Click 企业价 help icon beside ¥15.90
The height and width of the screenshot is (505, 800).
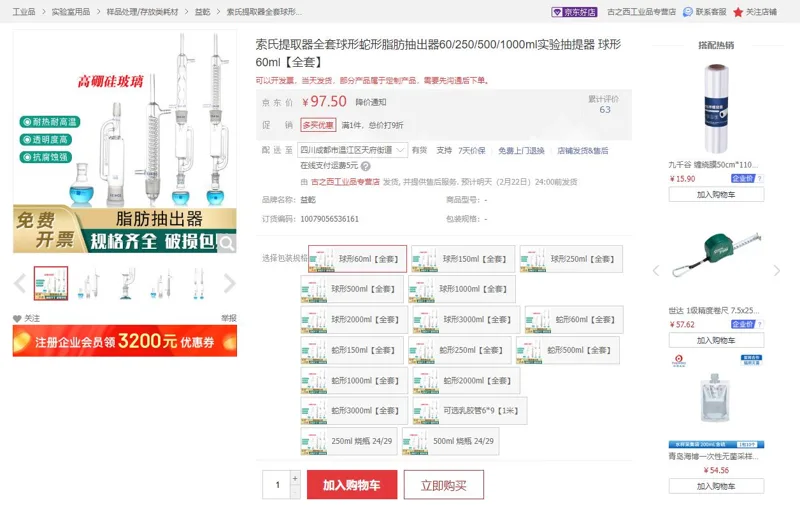tap(760, 179)
